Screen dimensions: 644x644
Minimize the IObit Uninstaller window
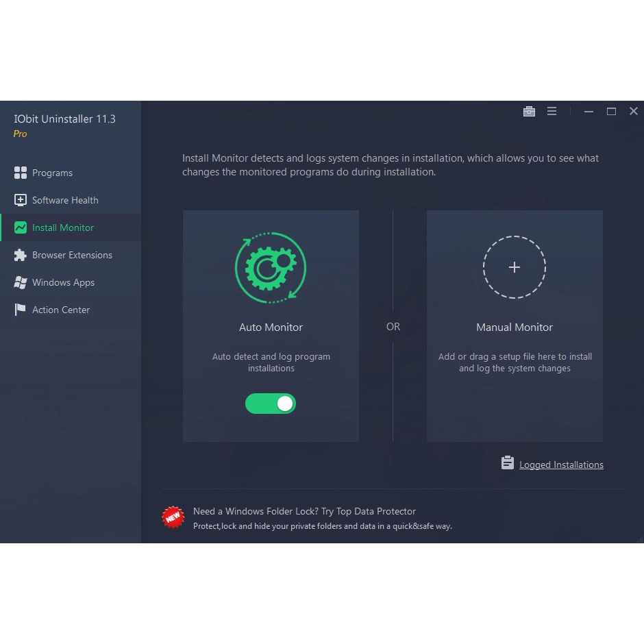click(589, 112)
